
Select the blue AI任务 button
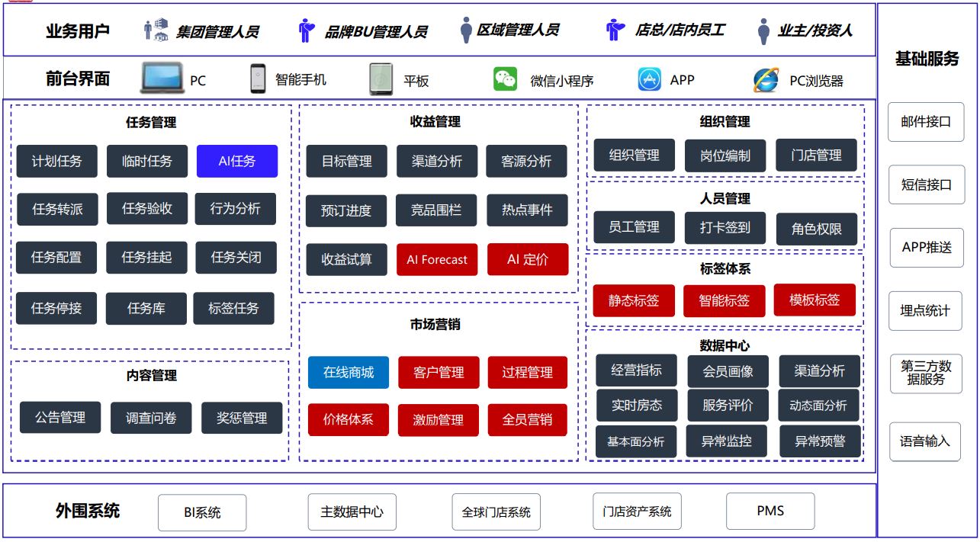(237, 162)
